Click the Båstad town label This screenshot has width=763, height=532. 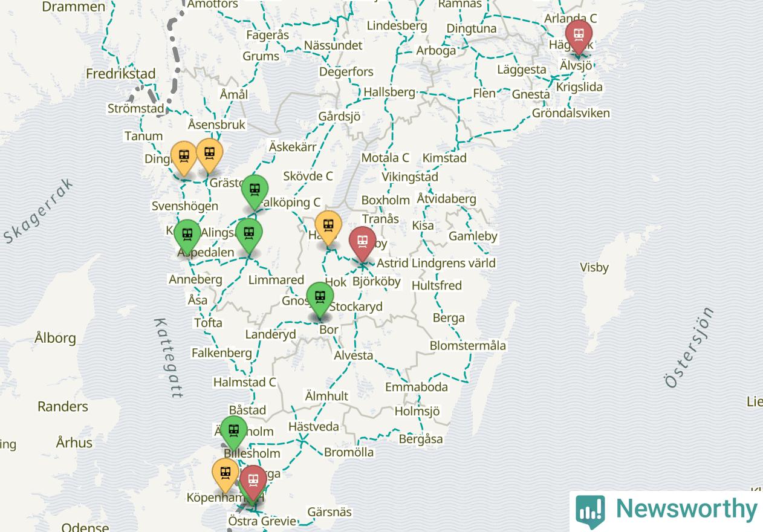click(x=247, y=410)
